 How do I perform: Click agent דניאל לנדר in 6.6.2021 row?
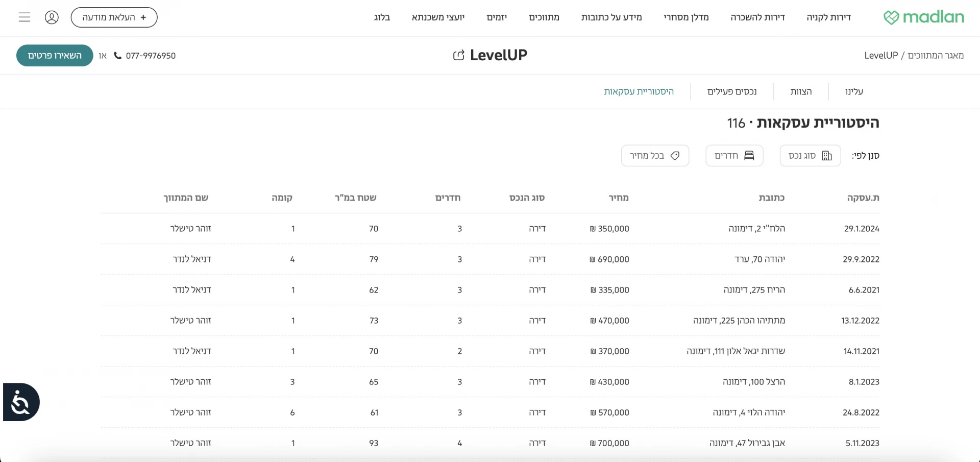pos(192,290)
